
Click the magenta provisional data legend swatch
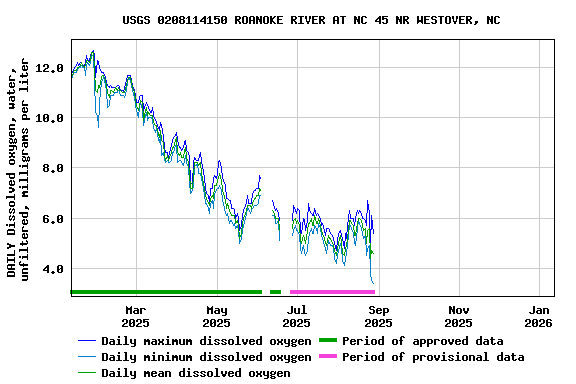coord(328,356)
